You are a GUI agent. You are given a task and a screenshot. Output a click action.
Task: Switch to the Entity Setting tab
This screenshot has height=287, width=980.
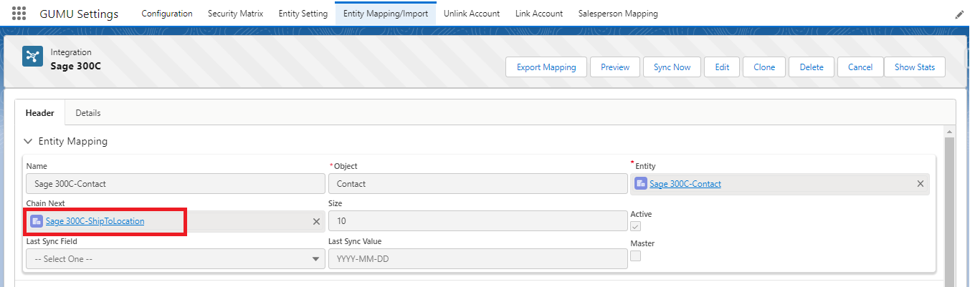(303, 14)
